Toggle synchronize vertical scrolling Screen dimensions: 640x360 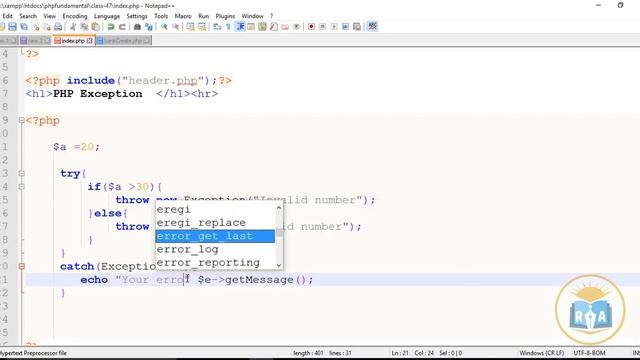pyautogui.click(x=191, y=27)
